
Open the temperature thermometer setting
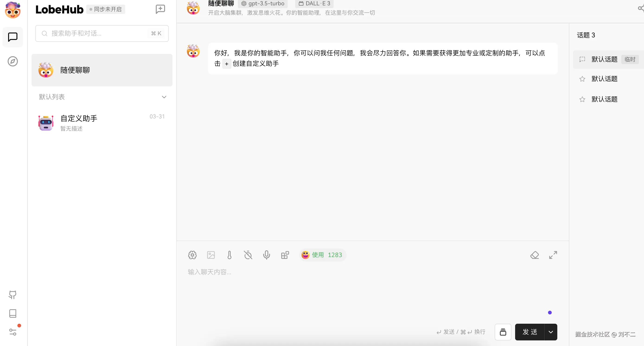(229, 255)
